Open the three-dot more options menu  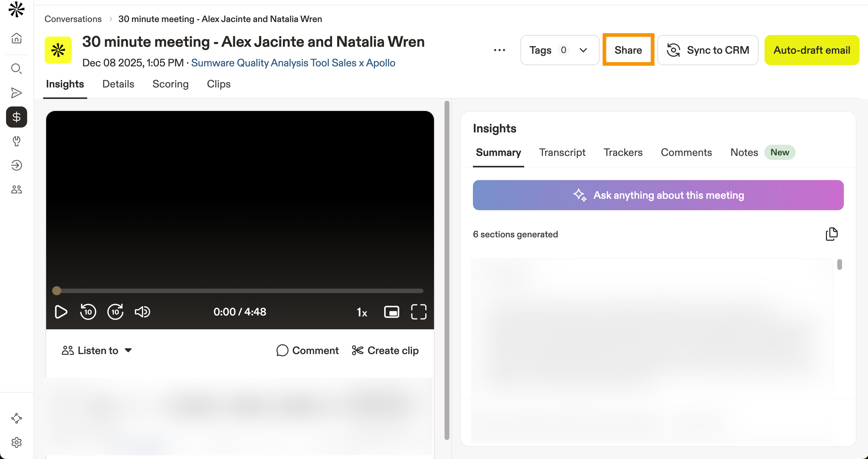click(x=499, y=50)
